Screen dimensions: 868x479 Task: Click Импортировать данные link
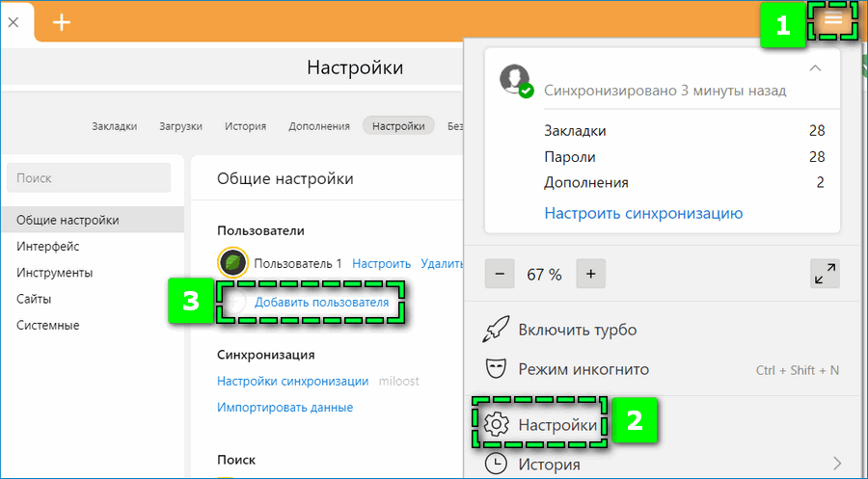(x=285, y=408)
